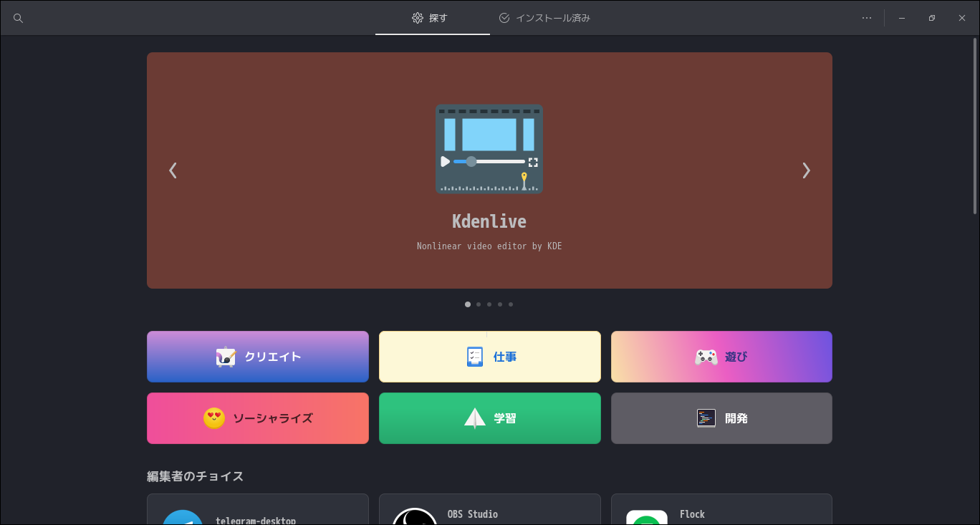Open the クリエイト category
Viewport: 980px width, 525px height.
point(258,357)
